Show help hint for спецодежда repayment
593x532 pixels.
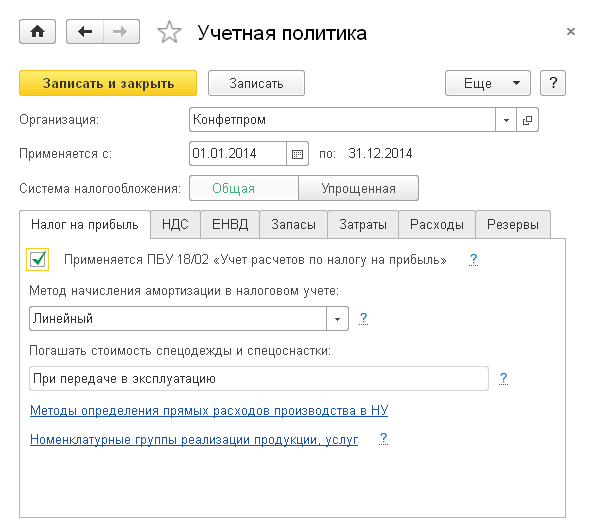coord(503,378)
